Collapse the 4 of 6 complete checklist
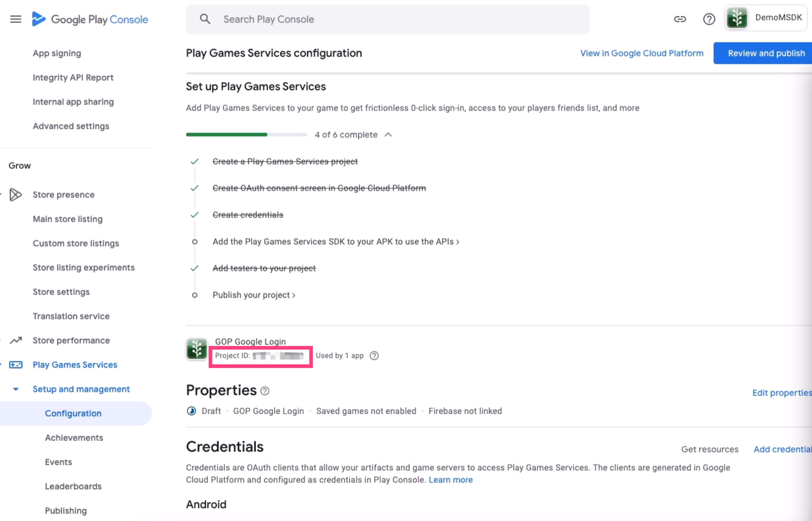The width and height of the screenshot is (812, 521). click(x=388, y=135)
